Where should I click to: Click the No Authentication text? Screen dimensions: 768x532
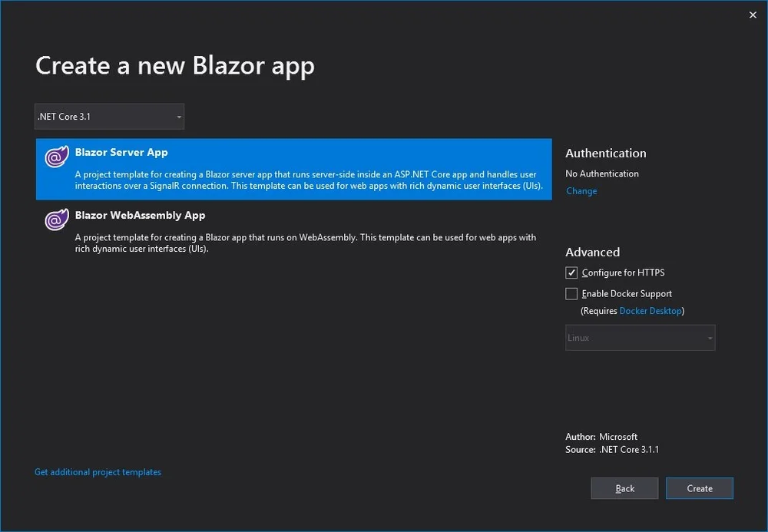click(x=602, y=173)
